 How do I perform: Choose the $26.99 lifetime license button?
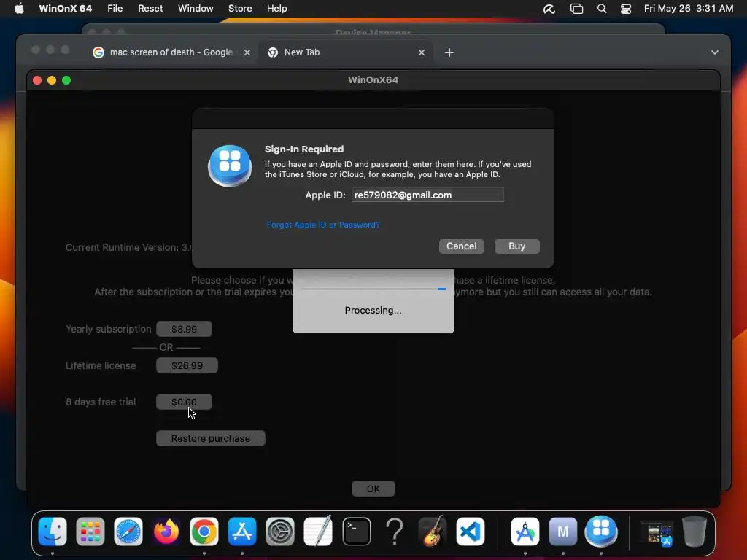coord(187,366)
